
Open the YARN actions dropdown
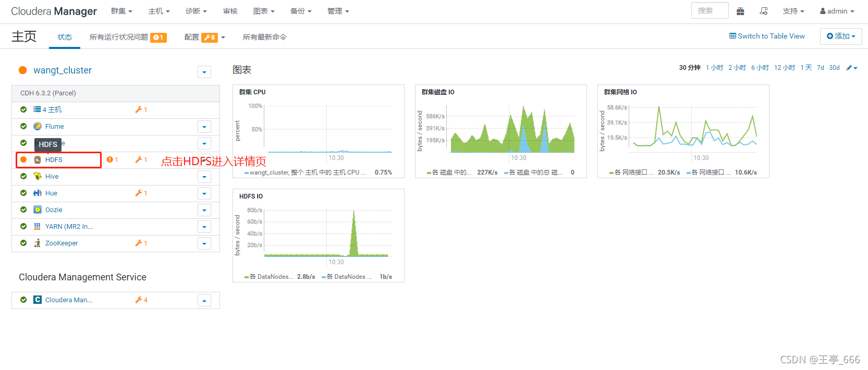(x=204, y=227)
